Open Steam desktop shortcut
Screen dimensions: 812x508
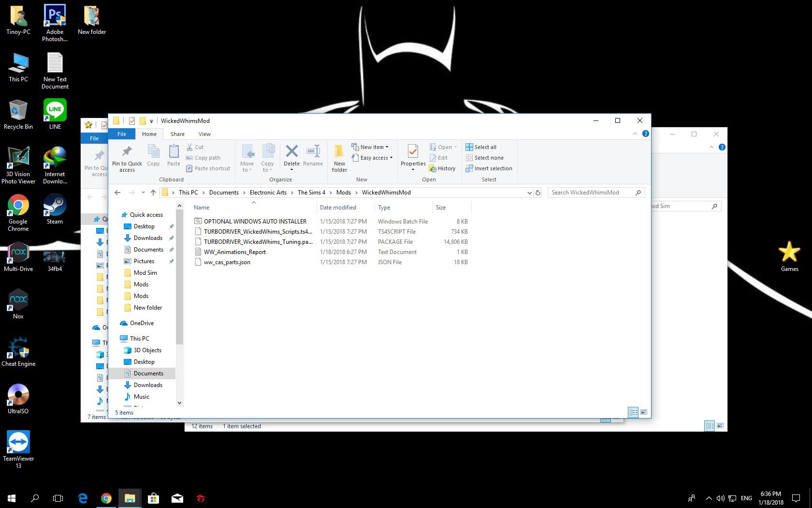tap(55, 209)
